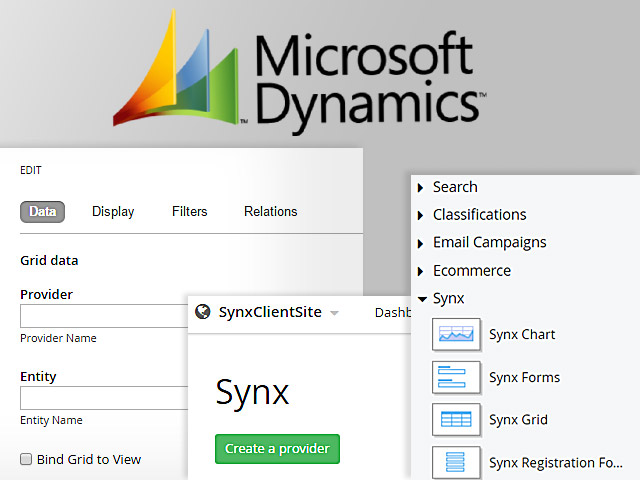This screenshot has width=640, height=480.
Task: Click the Synx Registration Form widget icon
Action: tap(456, 462)
